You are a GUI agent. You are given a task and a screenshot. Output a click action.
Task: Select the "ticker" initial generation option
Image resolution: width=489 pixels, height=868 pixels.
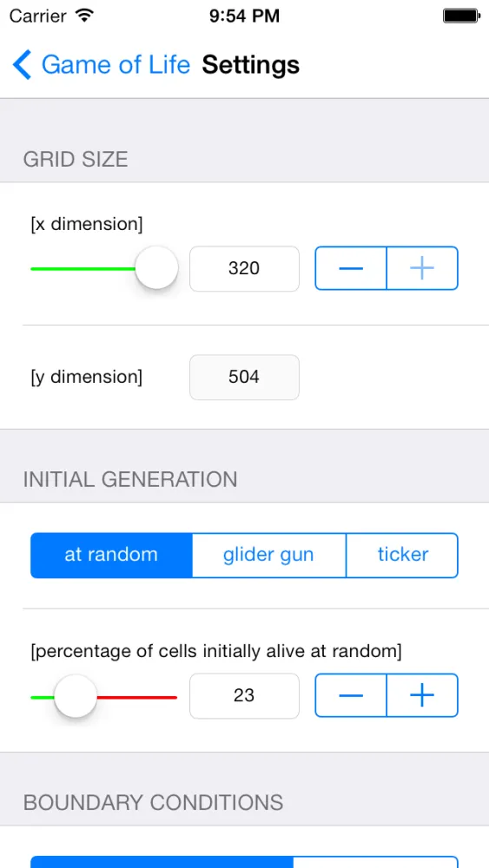point(403,556)
